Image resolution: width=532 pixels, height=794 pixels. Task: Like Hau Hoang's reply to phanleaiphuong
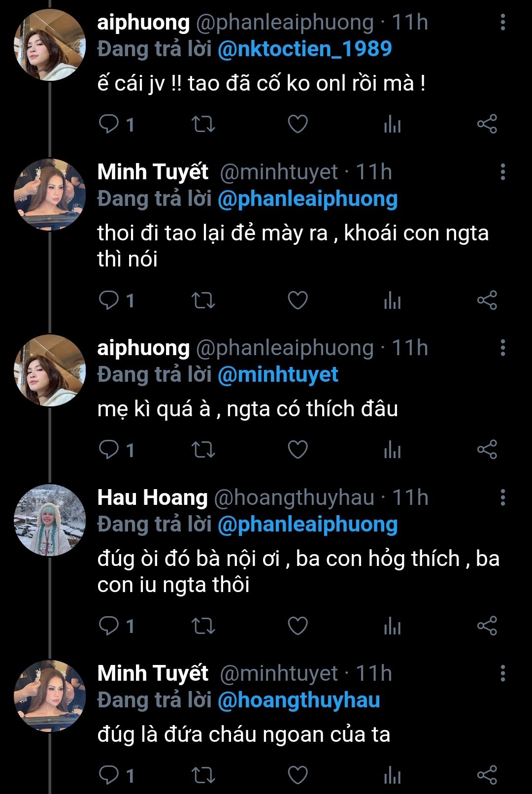(x=298, y=626)
